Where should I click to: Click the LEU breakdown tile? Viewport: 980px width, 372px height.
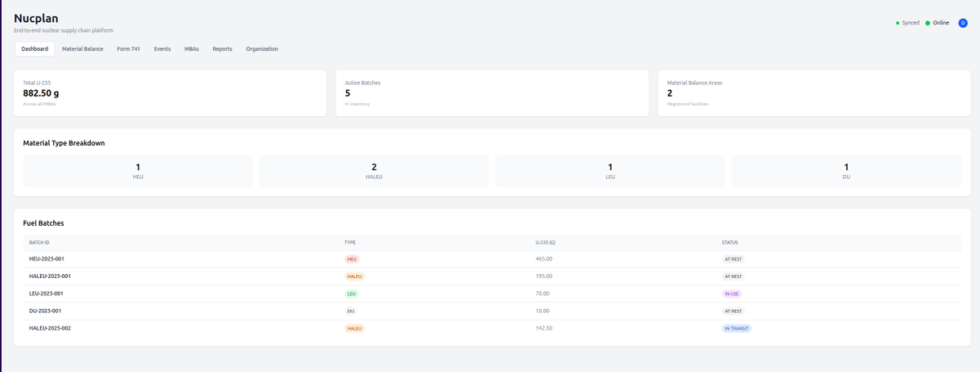(x=610, y=171)
